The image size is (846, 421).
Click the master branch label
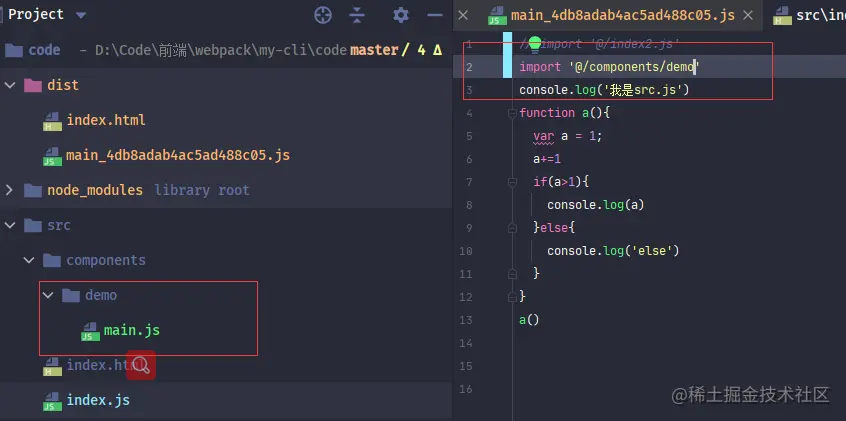374,50
